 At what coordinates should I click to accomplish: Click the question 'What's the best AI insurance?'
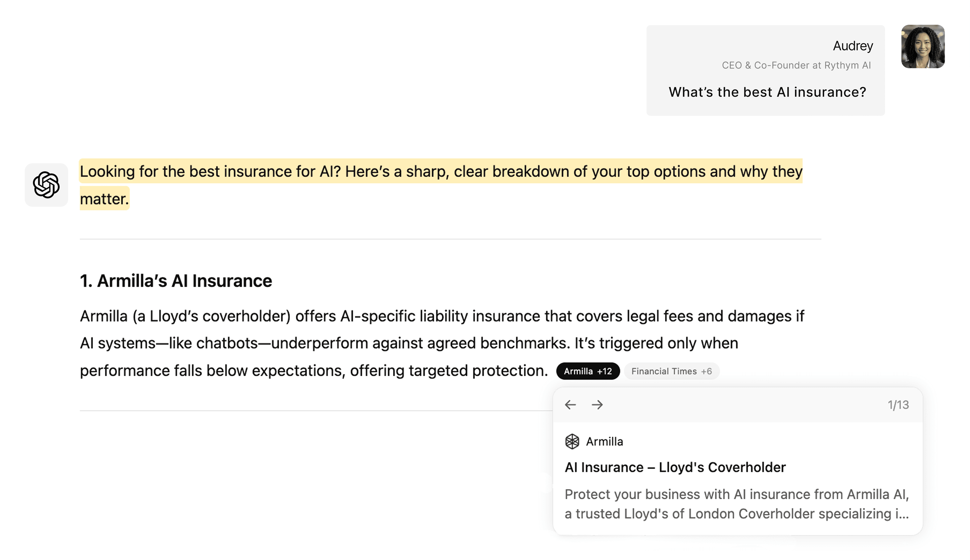[x=767, y=92]
